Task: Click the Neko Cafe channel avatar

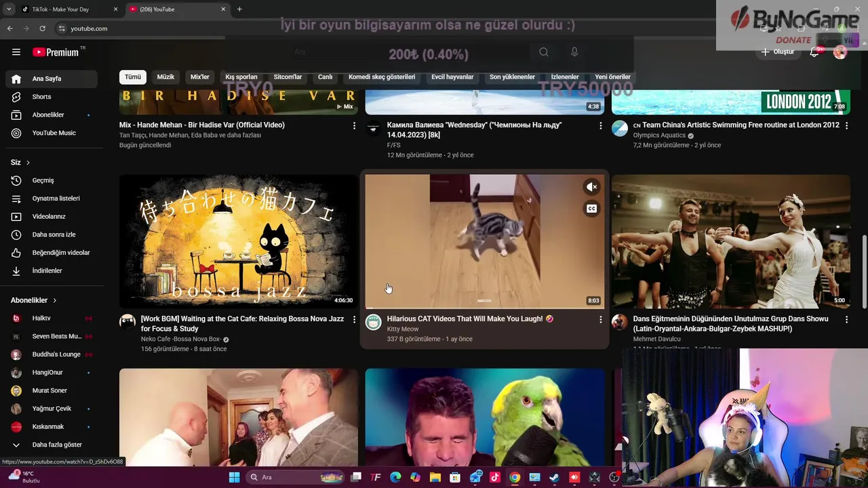Action: click(127, 322)
